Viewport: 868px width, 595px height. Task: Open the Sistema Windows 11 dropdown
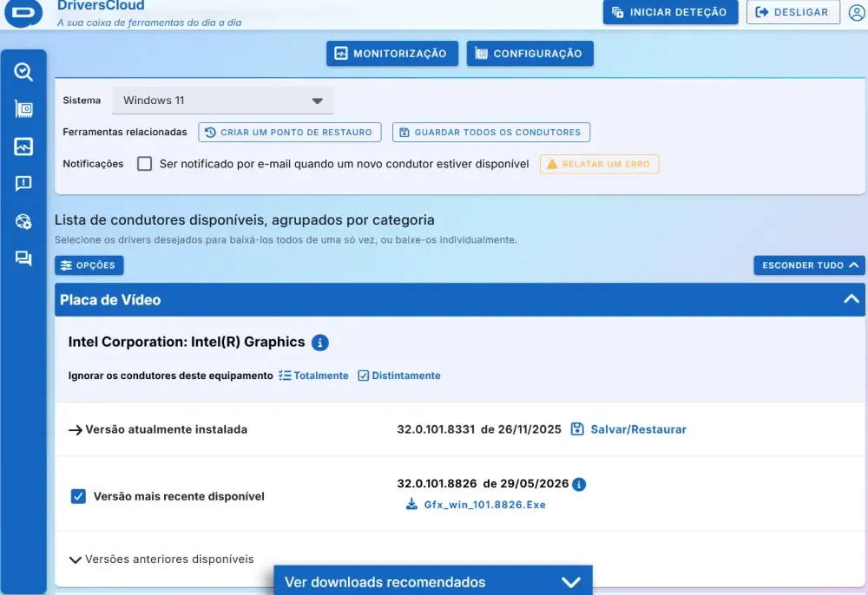pos(222,101)
